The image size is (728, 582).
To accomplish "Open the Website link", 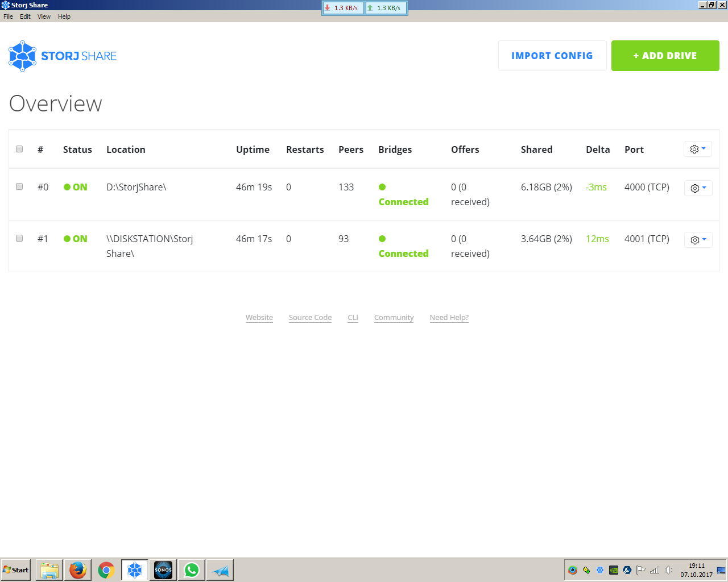I will (259, 318).
